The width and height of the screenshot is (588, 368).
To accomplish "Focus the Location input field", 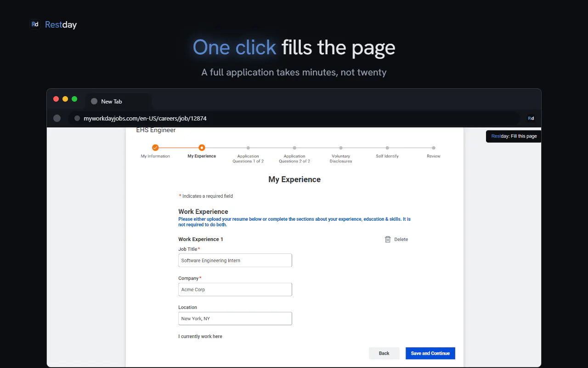I will [x=235, y=318].
